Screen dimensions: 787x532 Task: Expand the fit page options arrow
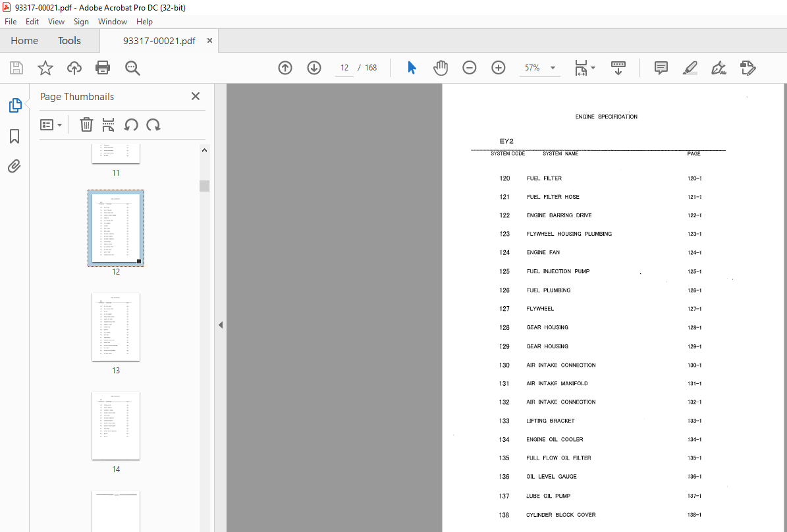coord(593,68)
